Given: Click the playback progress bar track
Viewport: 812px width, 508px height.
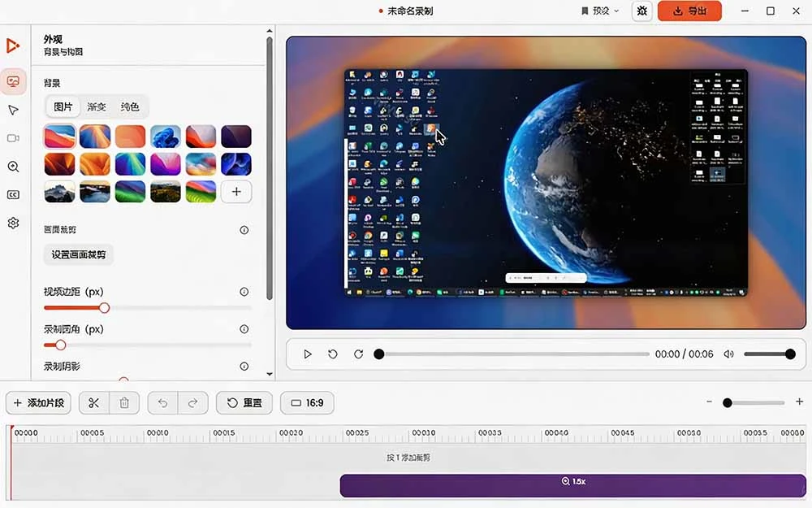Looking at the screenshot, I should 514,354.
